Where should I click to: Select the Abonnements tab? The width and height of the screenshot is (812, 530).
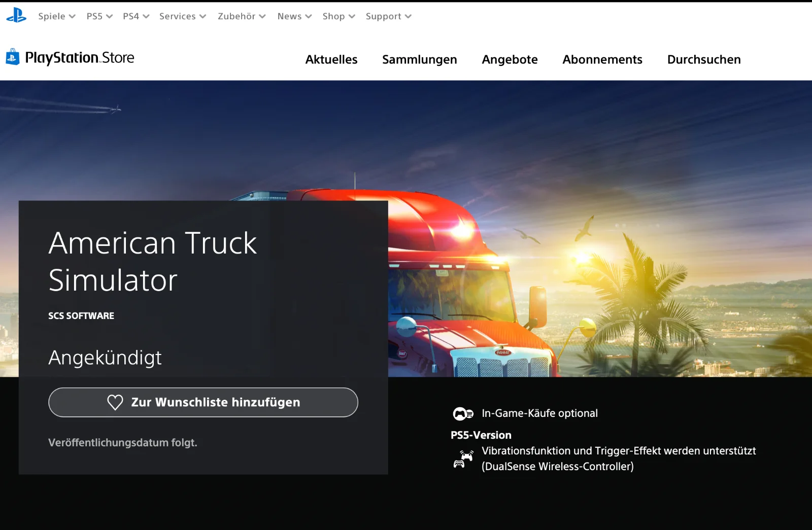[x=602, y=59]
